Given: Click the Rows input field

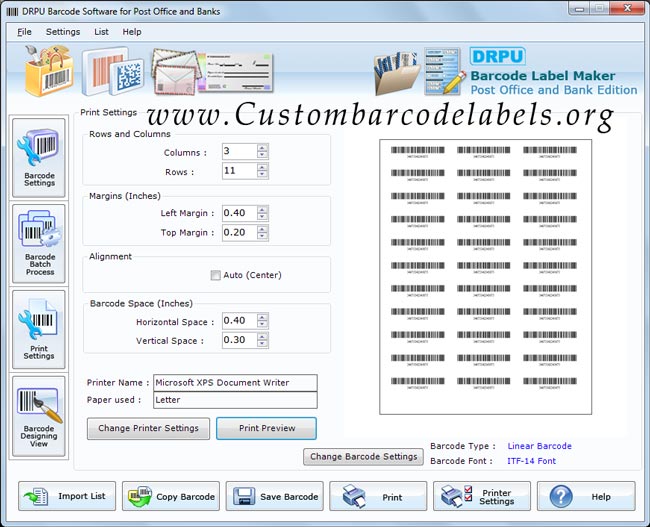Looking at the screenshot, I should point(240,171).
